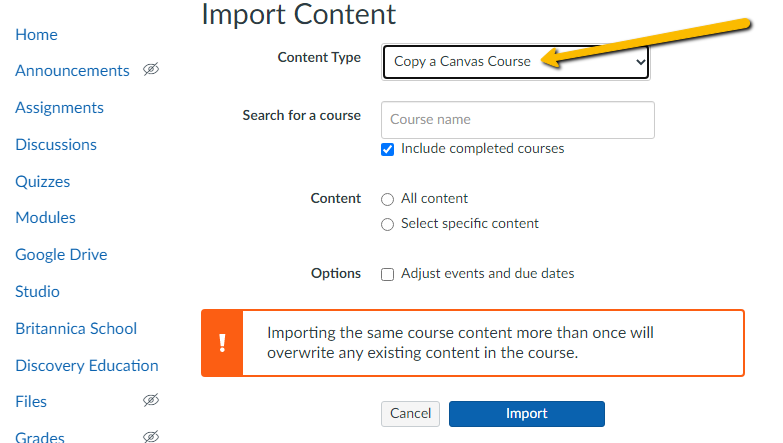Click hidden-eye icon next to Announcements
The image size is (783, 443).
pos(151,70)
